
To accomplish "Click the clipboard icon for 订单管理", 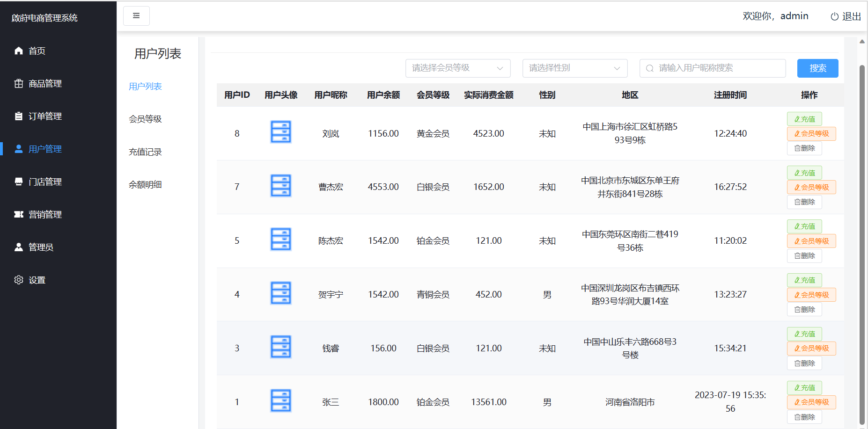I will pyautogui.click(x=19, y=116).
